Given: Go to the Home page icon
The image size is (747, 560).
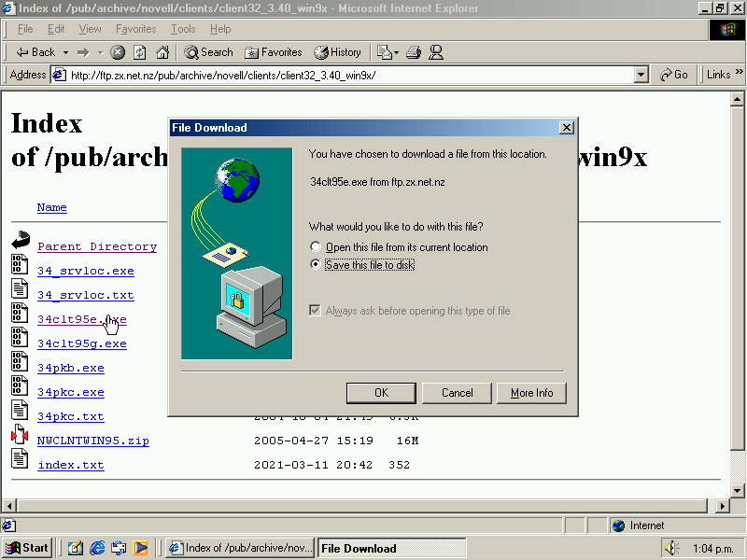Looking at the screenshot, I should coord(162,52).
